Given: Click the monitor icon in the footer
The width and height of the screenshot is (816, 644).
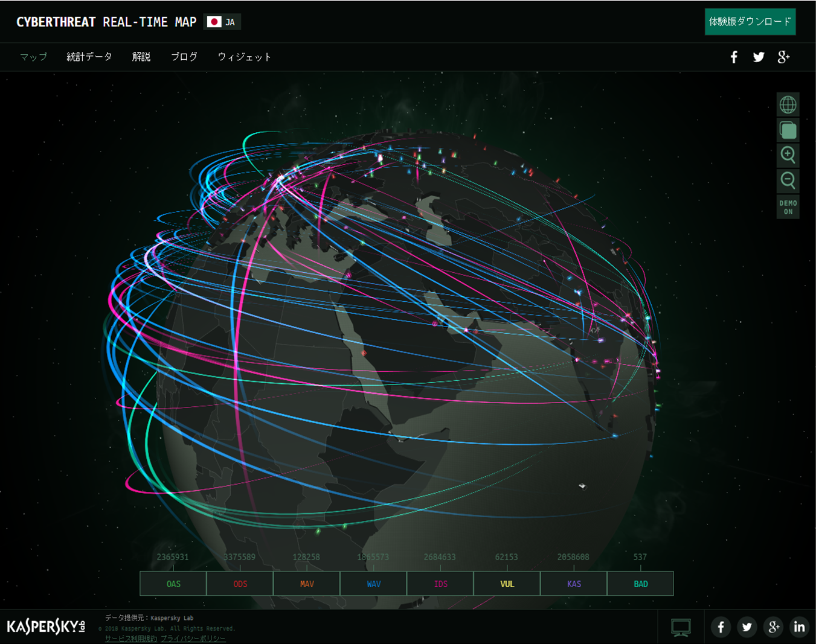Looking at the screenshot, I should point(681,628).
